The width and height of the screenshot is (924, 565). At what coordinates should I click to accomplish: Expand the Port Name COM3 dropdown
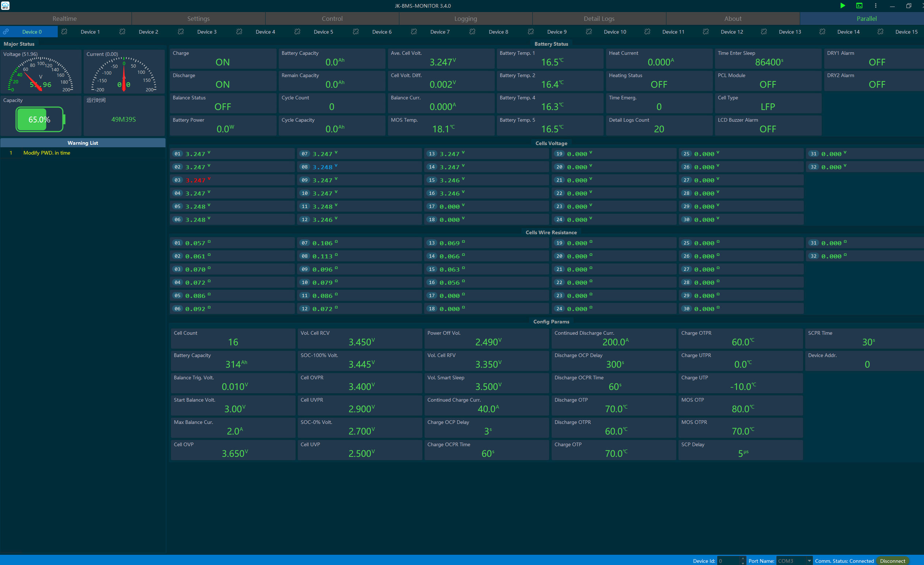(809, 561)
